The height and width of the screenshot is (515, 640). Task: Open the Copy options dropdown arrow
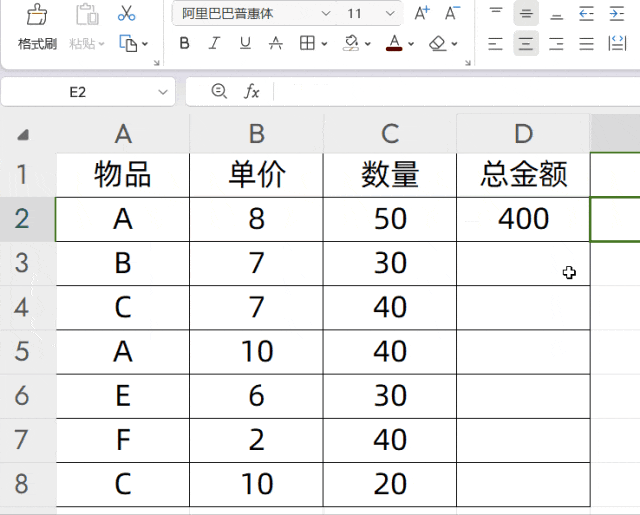[145, 45]
